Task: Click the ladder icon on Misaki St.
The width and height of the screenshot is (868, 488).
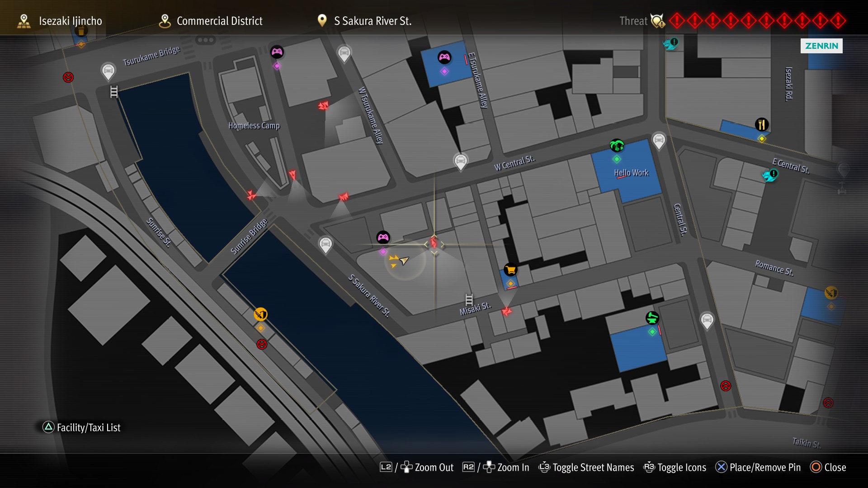Action: click(x=469, y=300)
